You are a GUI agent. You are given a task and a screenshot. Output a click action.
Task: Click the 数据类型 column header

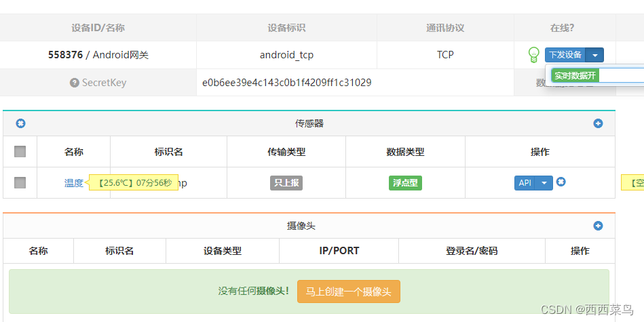405,152
